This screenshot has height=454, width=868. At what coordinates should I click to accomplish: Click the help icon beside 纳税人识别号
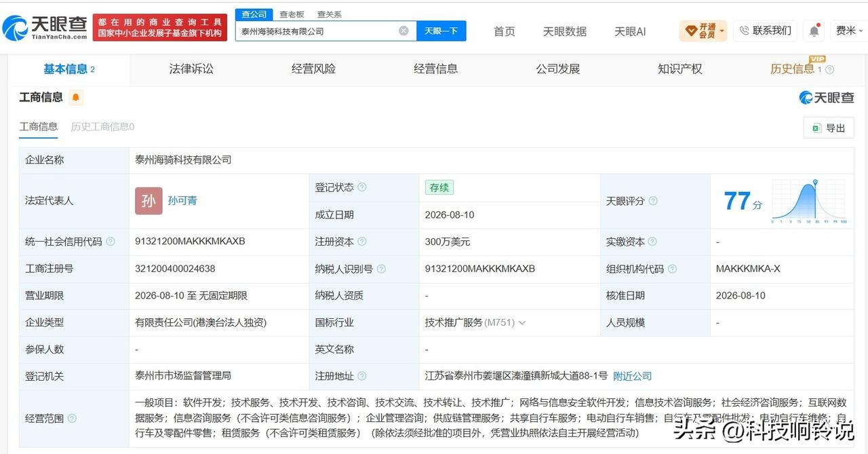[x=381, y=269]
